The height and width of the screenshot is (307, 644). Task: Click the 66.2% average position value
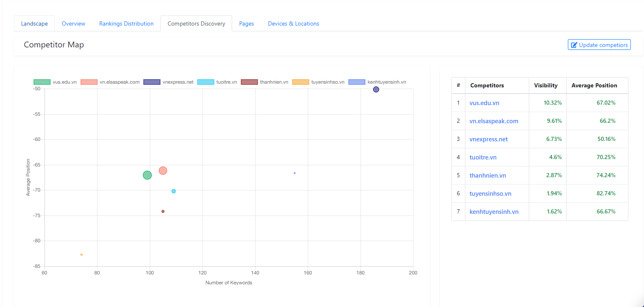click(608, 121)
